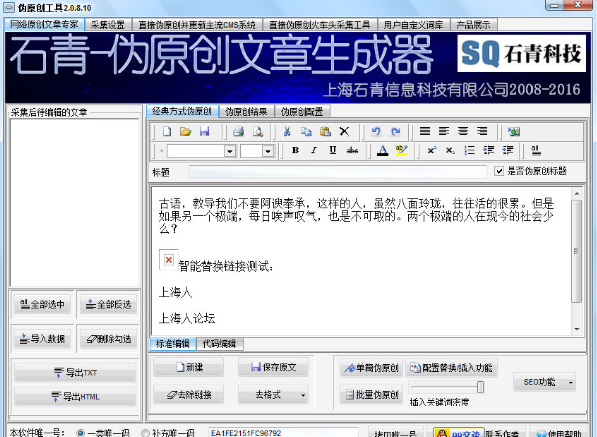Paste with the clipboard icon
The width and height of the screenshot is (597, 437).
(x=325, y=132)
